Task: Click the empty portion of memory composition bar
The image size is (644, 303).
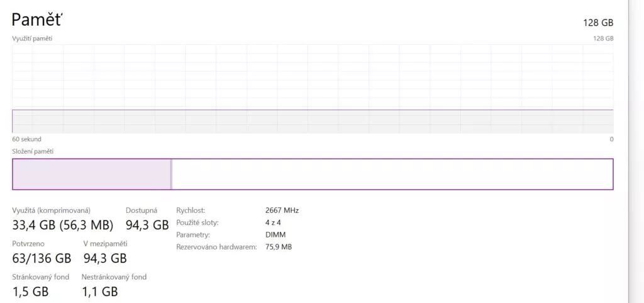Action: coord(392,174)
